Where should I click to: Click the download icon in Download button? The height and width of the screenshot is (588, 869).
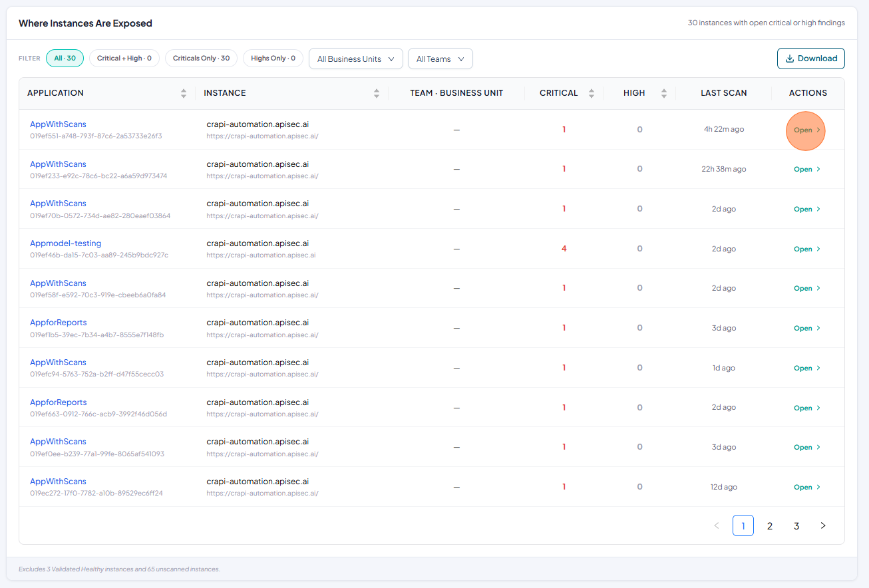tap(790, 59)
